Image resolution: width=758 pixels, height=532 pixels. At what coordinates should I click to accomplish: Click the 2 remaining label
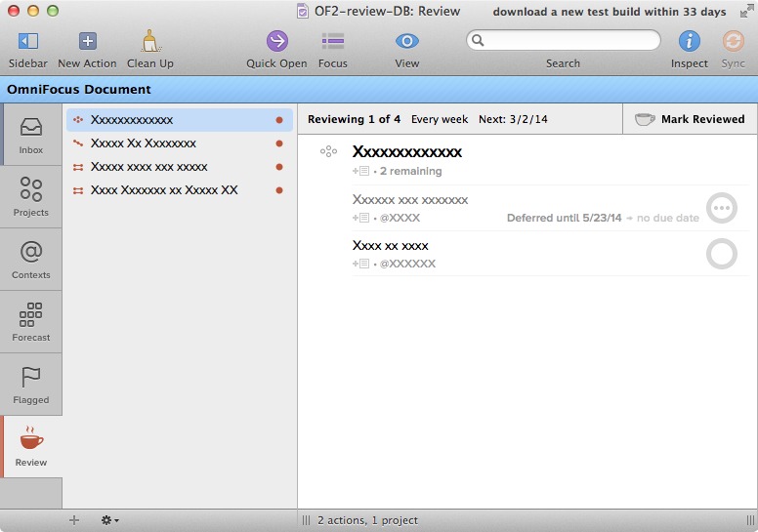410,171
